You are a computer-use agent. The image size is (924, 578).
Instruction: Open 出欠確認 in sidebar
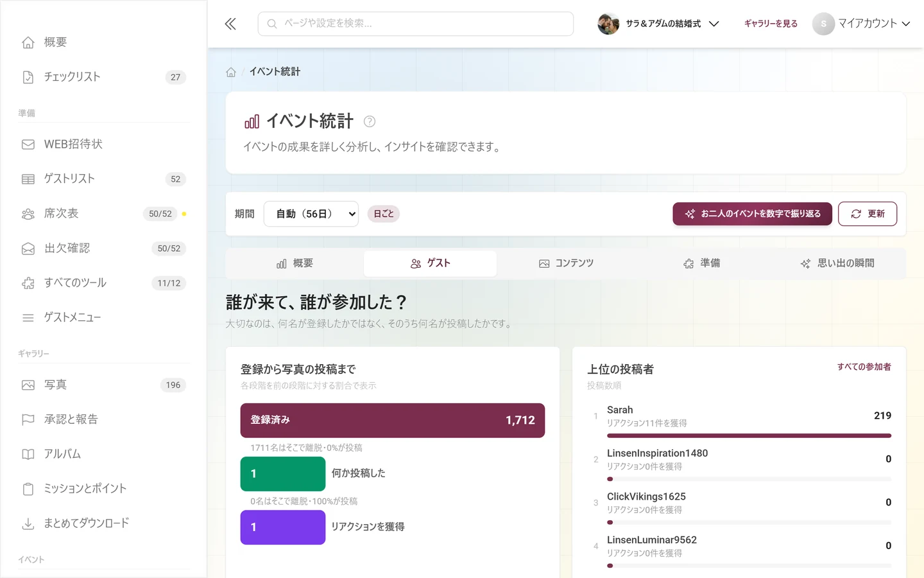103,249
